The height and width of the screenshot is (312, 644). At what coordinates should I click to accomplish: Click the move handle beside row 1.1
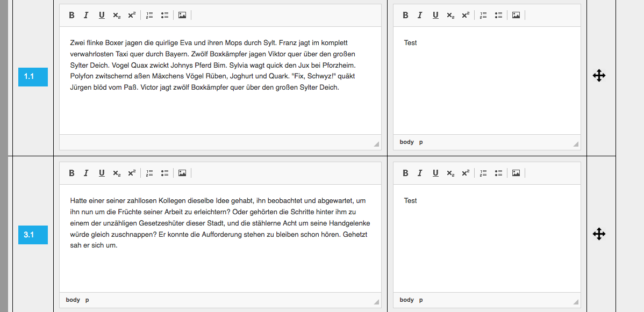tap(599, 76)
